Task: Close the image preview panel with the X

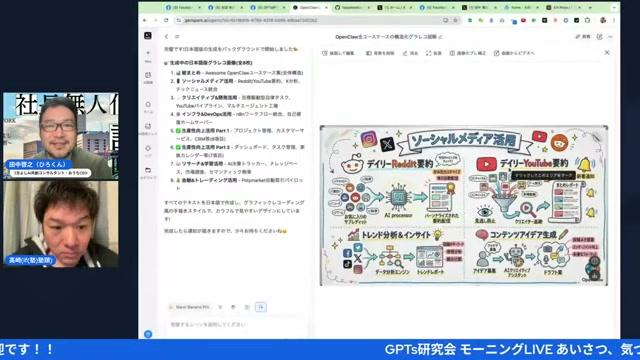Action: (607, 53)
